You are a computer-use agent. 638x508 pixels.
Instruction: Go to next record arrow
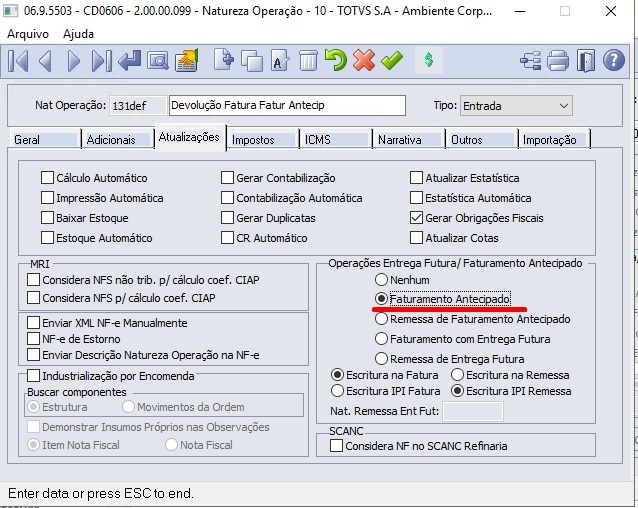pyautogui.click(x=73, y=61)
